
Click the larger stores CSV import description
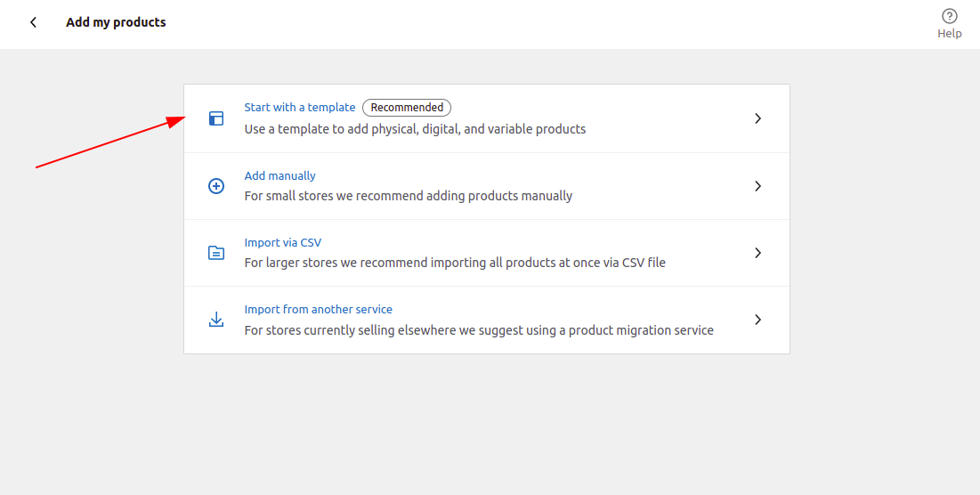[x=455, y=263]
